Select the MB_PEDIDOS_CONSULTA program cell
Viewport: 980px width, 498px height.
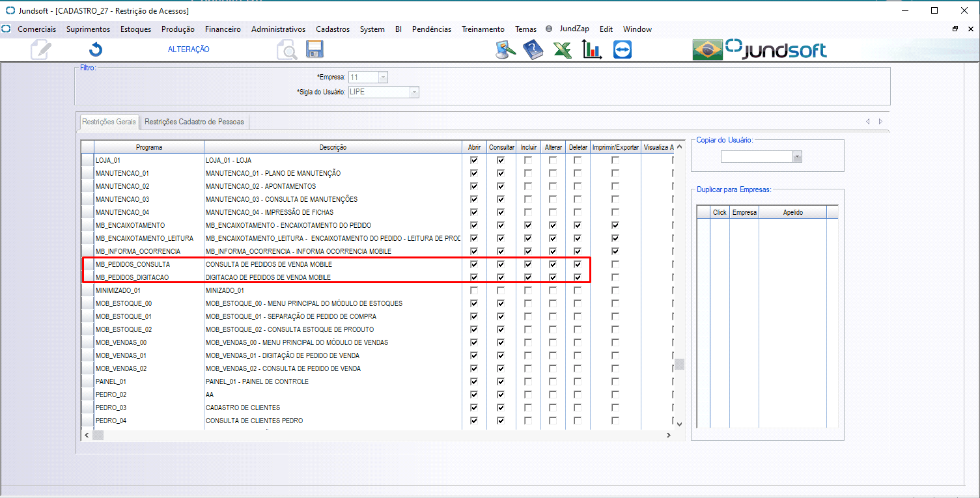149,264
